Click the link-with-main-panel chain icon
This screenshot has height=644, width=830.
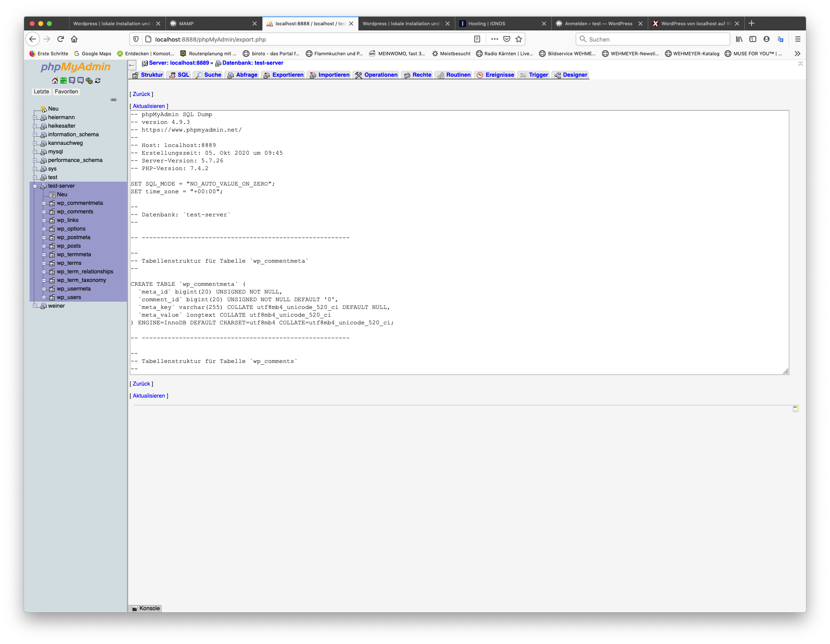(x=114, y=100)
